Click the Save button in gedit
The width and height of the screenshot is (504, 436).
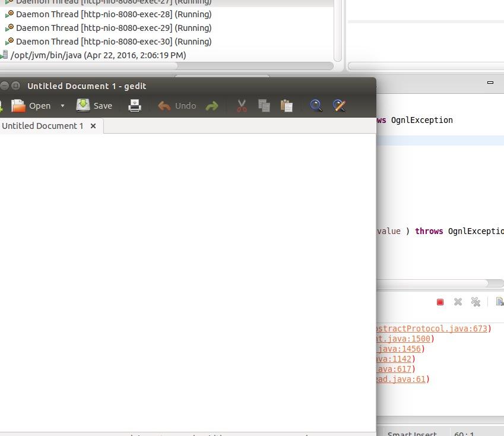94,106
